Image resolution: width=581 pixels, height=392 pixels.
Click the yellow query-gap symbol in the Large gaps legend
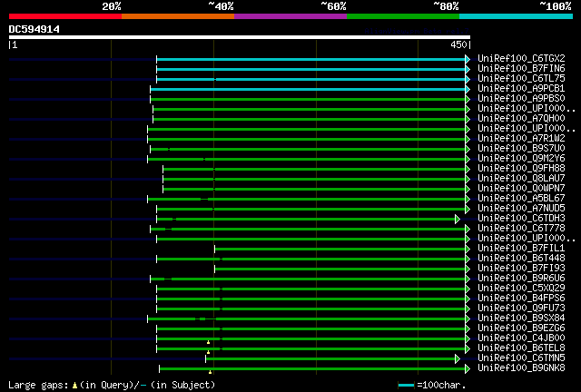point(74,386)
